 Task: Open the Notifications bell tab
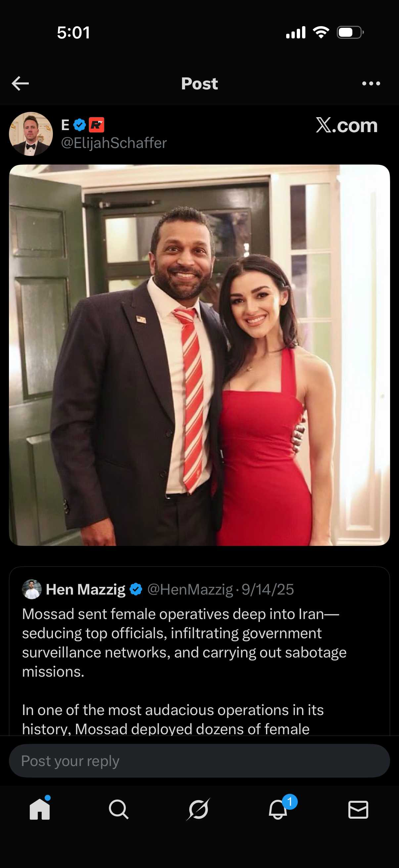click(x=278, y=809)
